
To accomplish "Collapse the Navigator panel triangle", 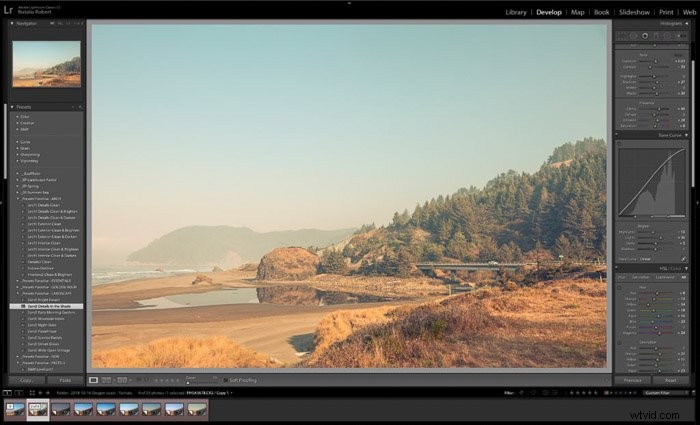I will tap(12, 23).
